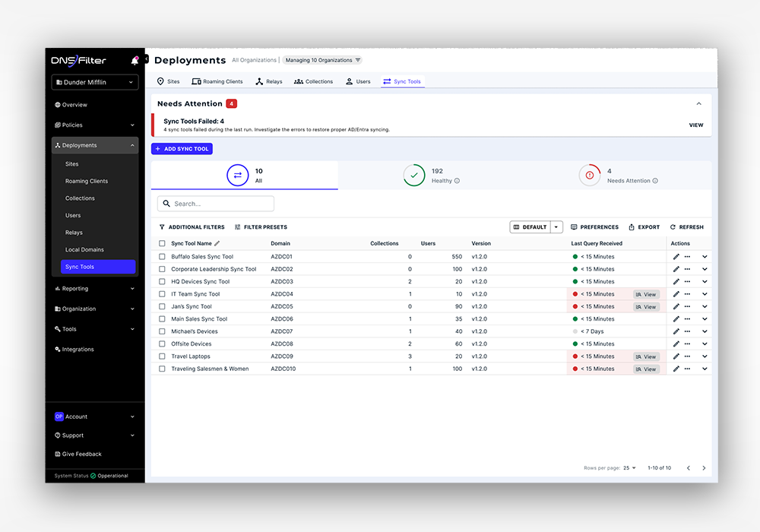Edit the Buffalo Sales Sync Tool row
Image resolution: width=760 pixels, height=532 pixels.
coord(676,257)
